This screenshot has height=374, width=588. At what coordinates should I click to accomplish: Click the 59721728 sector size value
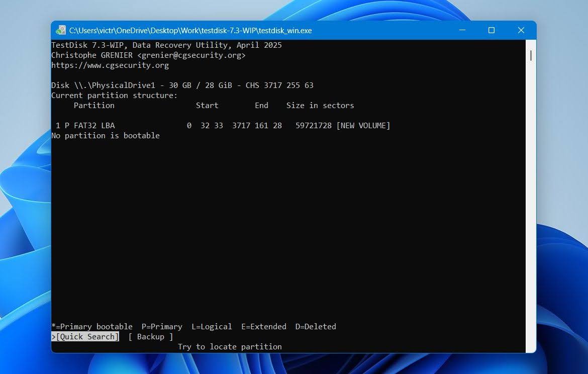(x=314, y=126)
